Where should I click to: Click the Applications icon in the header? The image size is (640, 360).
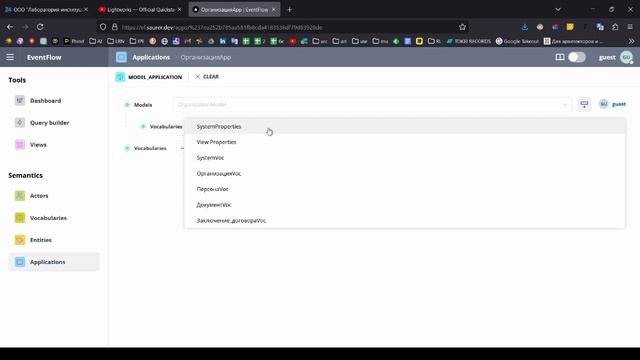[121, 57]
